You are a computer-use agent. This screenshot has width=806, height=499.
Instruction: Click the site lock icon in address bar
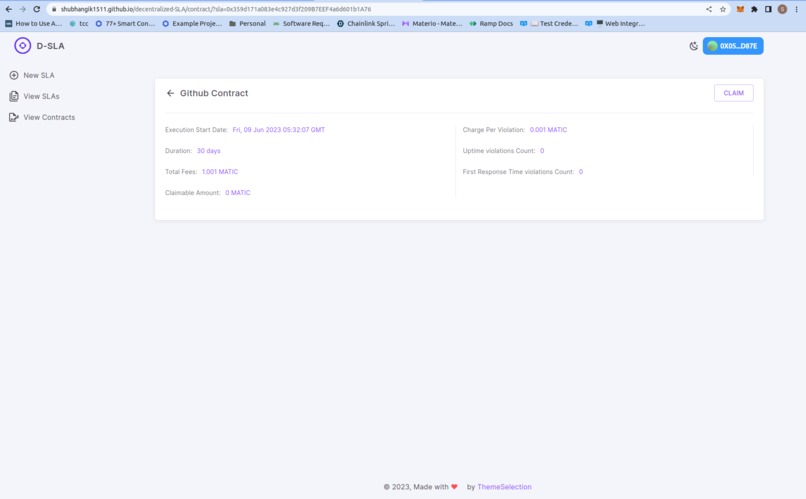click(54, 9)
